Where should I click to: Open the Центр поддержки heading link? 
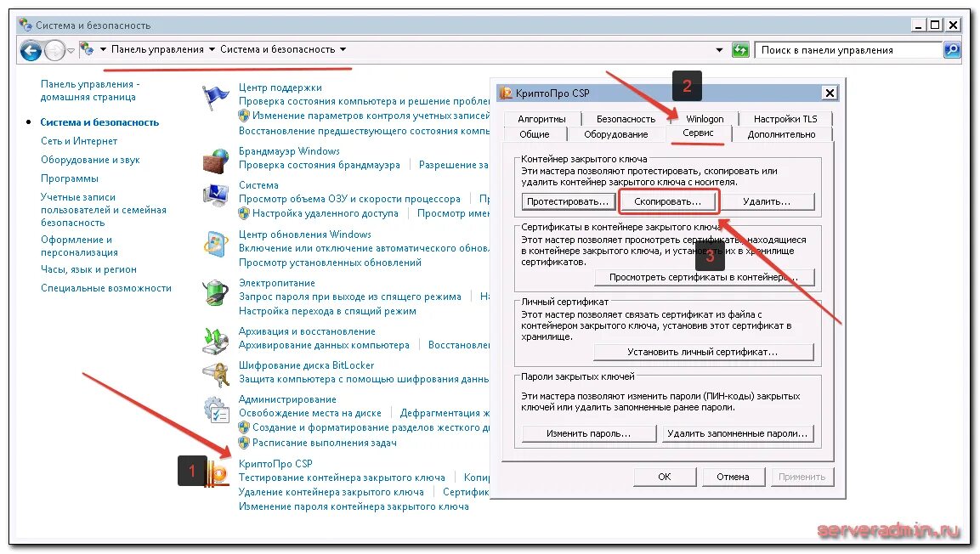(x=280, y=88)
